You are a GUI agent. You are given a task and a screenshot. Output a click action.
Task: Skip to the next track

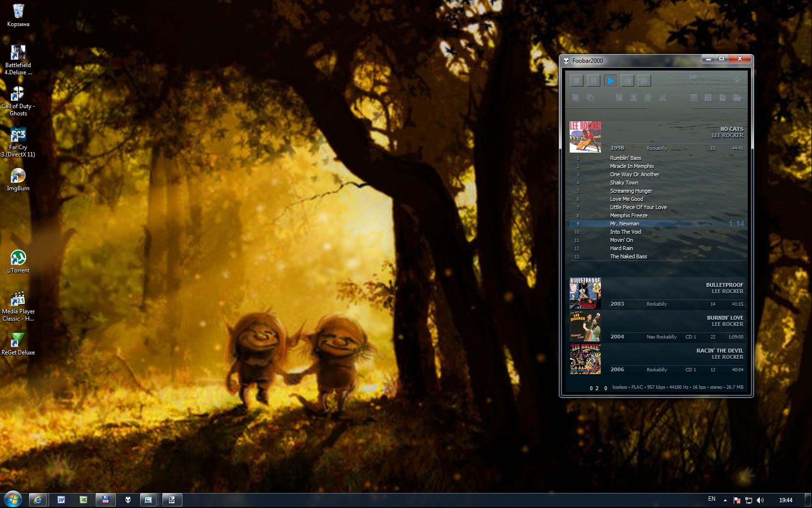pos(644,81)
